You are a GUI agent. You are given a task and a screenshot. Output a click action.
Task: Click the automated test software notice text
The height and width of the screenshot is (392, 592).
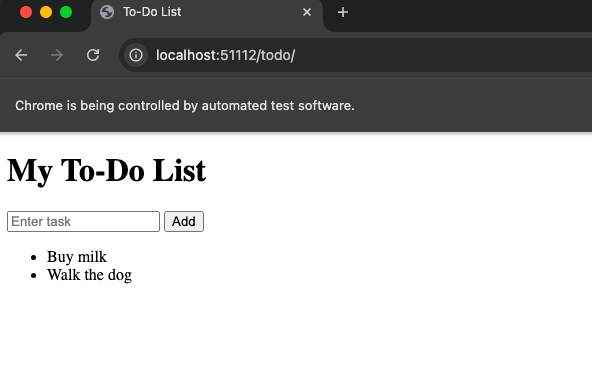pyautogui.click(x=185, y=106)
